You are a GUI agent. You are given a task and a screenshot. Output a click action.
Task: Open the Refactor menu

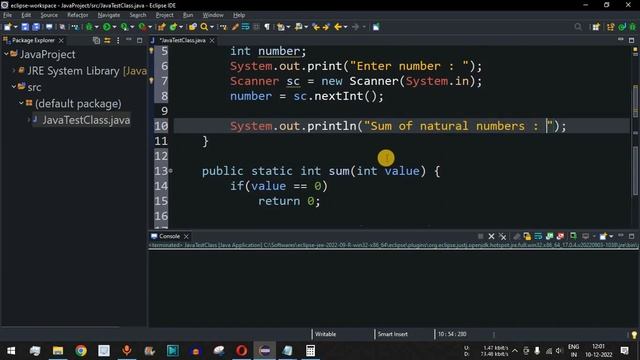point(78,15)
